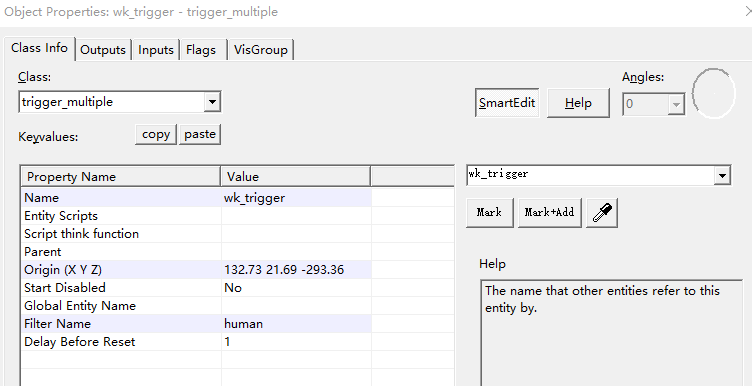Select the Delay Before Reset row
Image resolution: width=752 pixels, height=386 pixels.
tap(197, 341)
